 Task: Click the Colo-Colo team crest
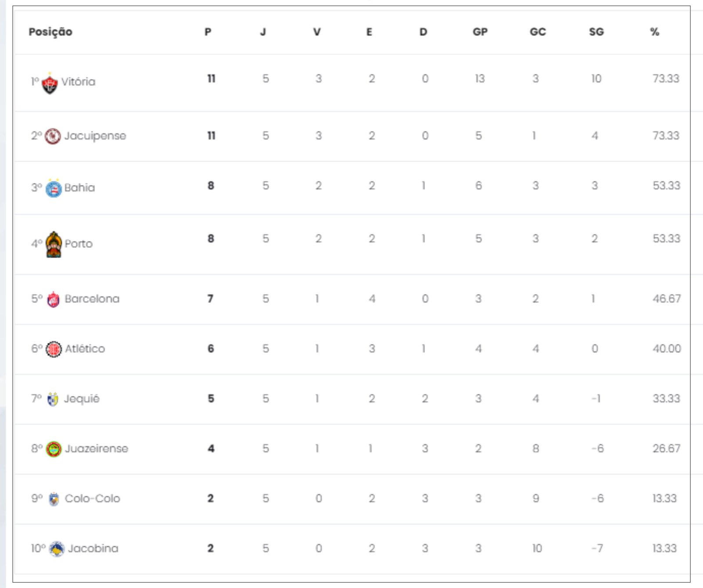point(54,499)
